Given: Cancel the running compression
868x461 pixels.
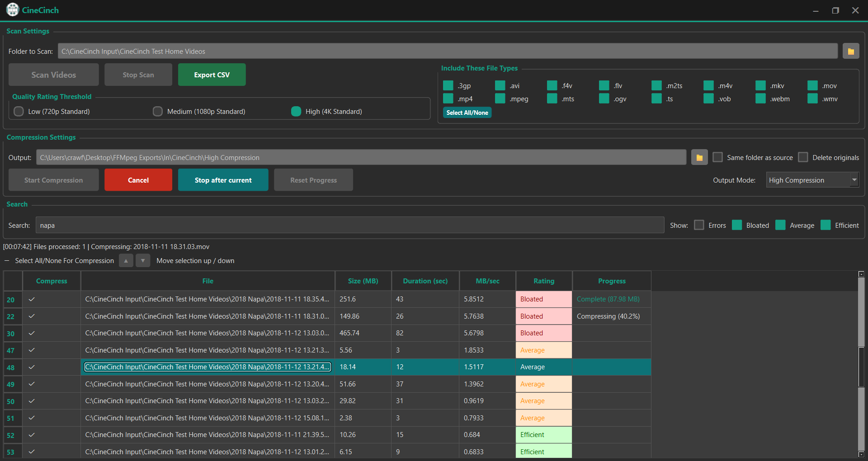Looking at the screenshot, I should click(138, 179).
